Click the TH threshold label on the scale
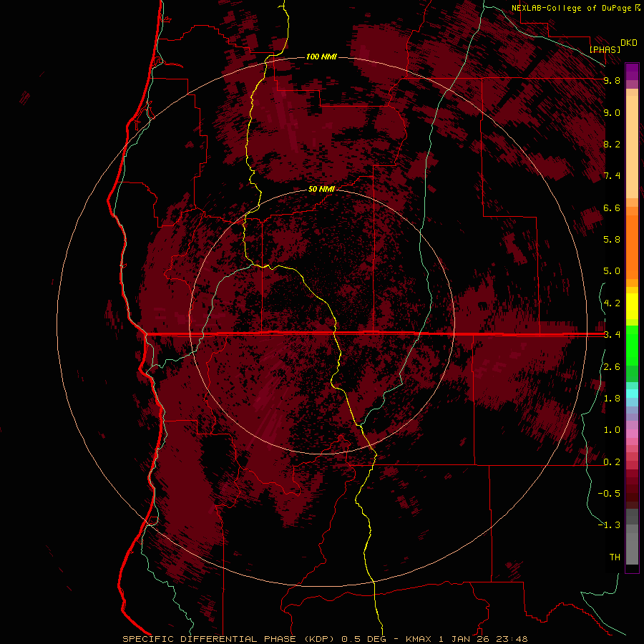The width and height of the screenshot is (644, 644). 615,557
